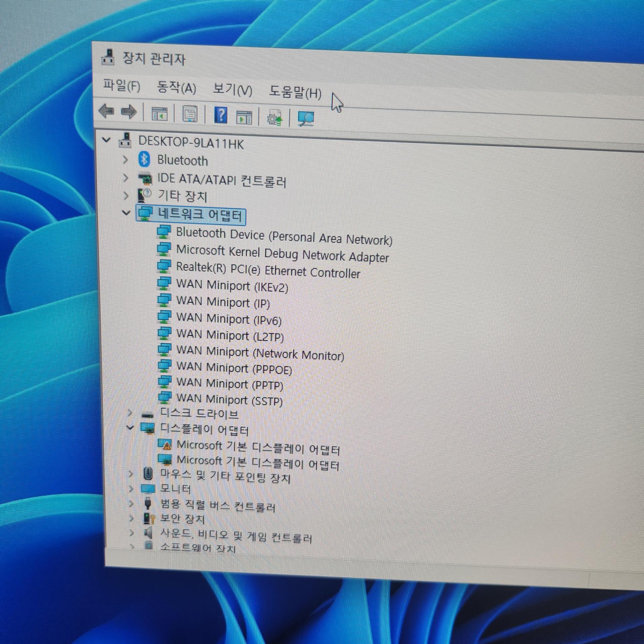This screenshot has width=644, height=644.
Task: Click the action pane toolbar icon
Action: click(x=244, y=117)
